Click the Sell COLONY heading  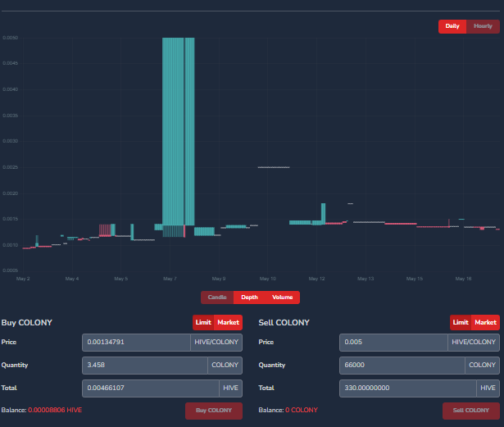click(284, 322)
